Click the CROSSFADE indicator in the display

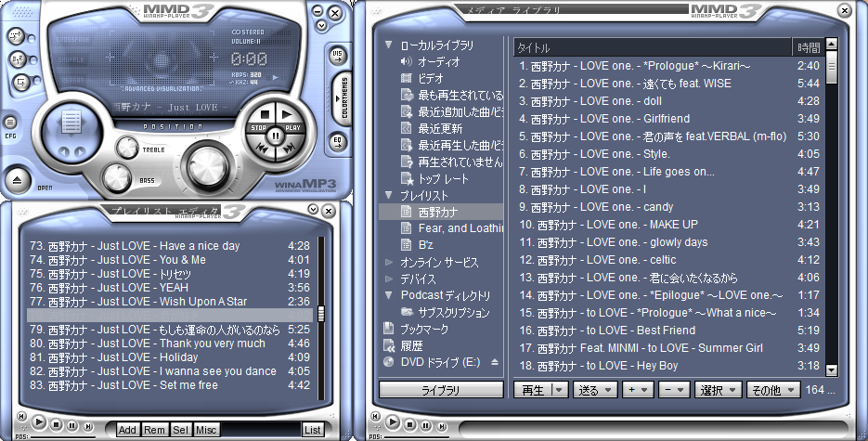72,40
